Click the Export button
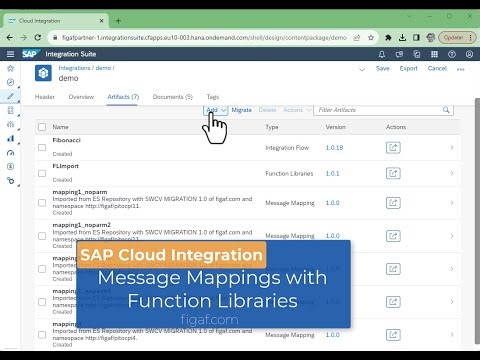Screen dimensions: 480x360 (408, 68)
